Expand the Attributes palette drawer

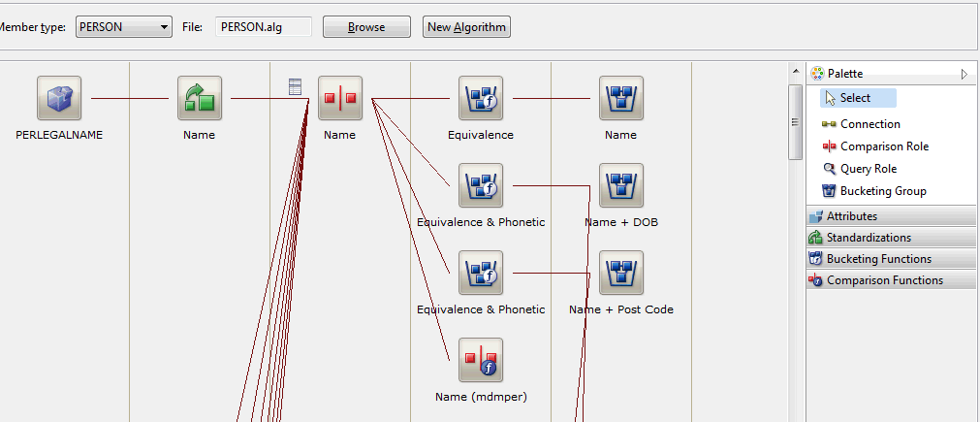click(891, 216)
